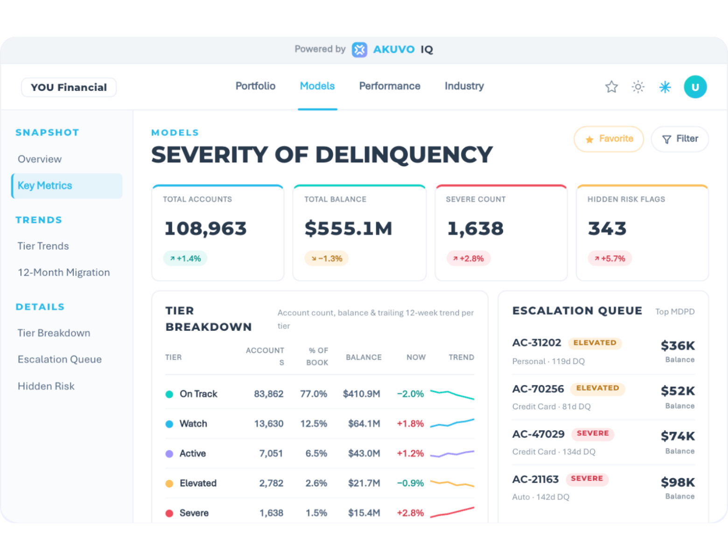Click the On Track teal tier dot
This screenshot has height=560, width=728.
(x=169, y=394)
